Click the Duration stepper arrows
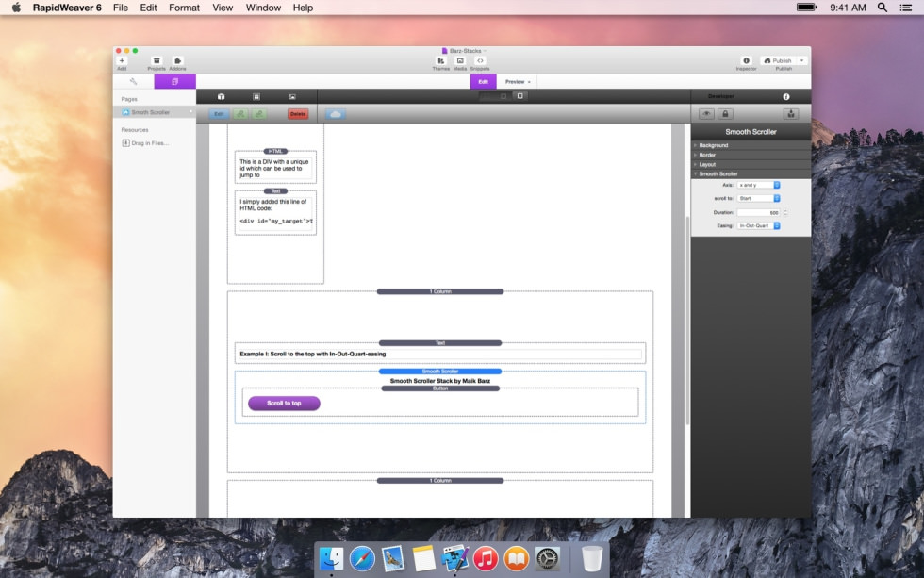The height and width of the screenshot is (578, 924). pos(785,213)
